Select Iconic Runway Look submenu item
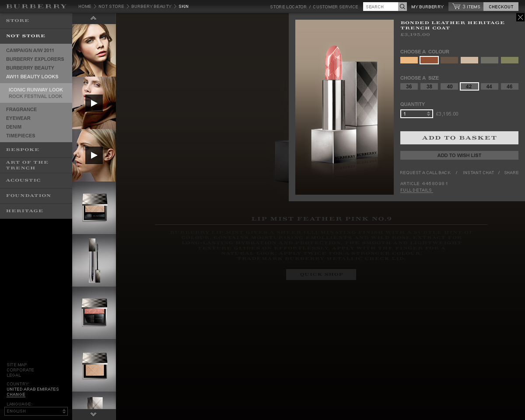Viewport: 525px width, 420px height. tap(36, 90)
